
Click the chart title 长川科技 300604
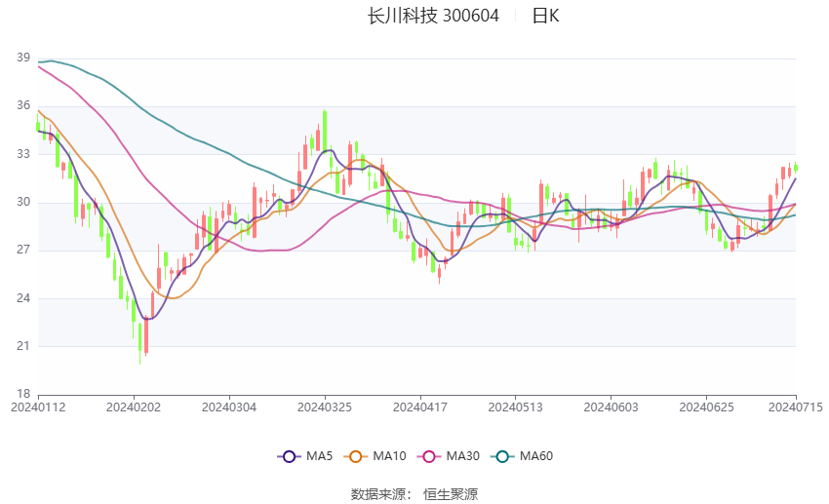[433, 16]
